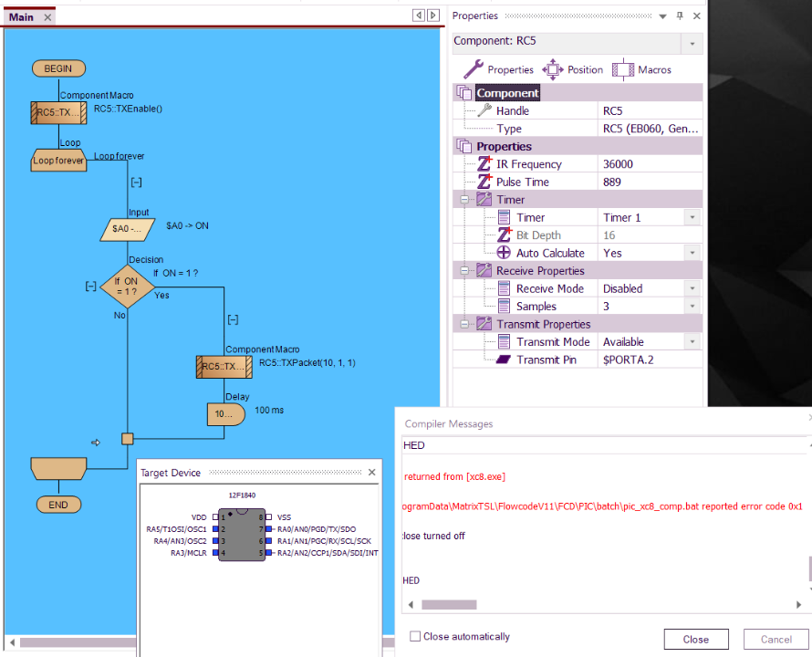
Task: Edit the IR Frequency value 36000
Action: (x=650, y=163)
